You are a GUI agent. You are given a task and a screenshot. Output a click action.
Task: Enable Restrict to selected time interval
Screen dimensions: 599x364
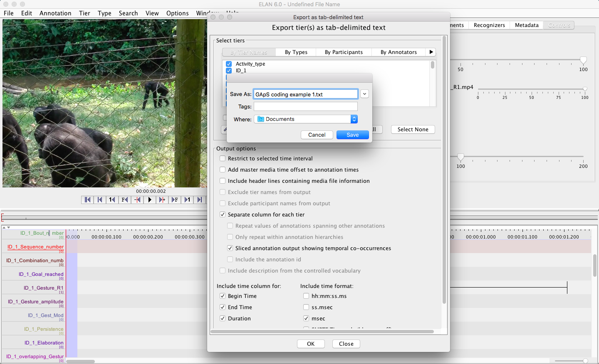point(223,159)
